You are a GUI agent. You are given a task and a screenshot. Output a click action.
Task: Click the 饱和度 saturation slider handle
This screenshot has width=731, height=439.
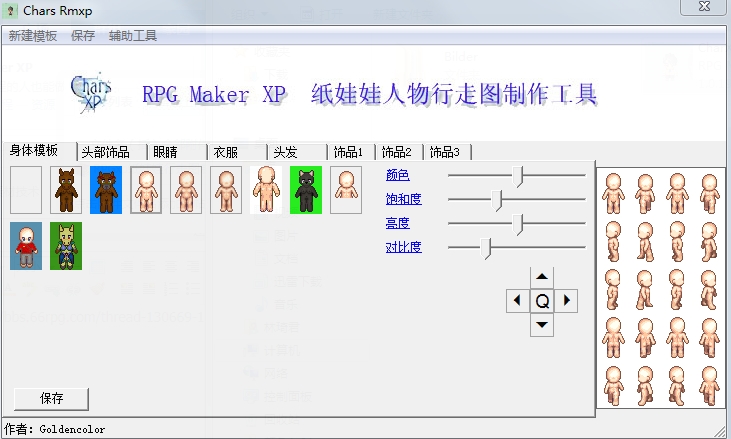pyautogui.click(x=497, y=200)
